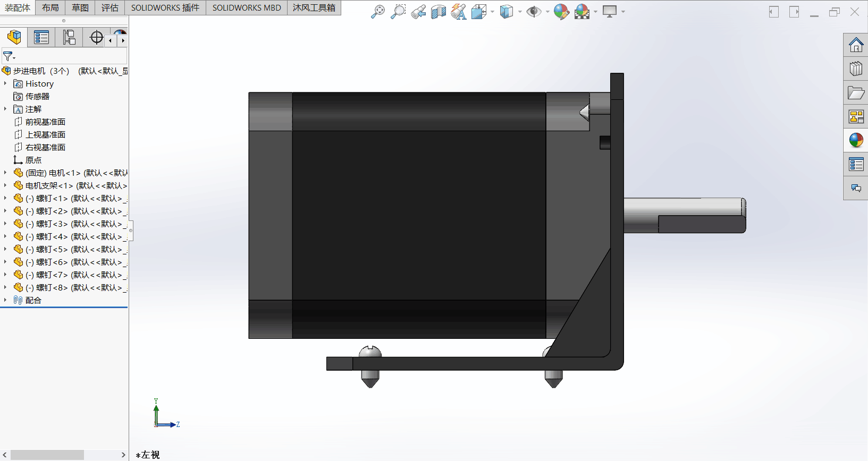
Task: Open the Design Library task pane icon
Action: point(856,69)
